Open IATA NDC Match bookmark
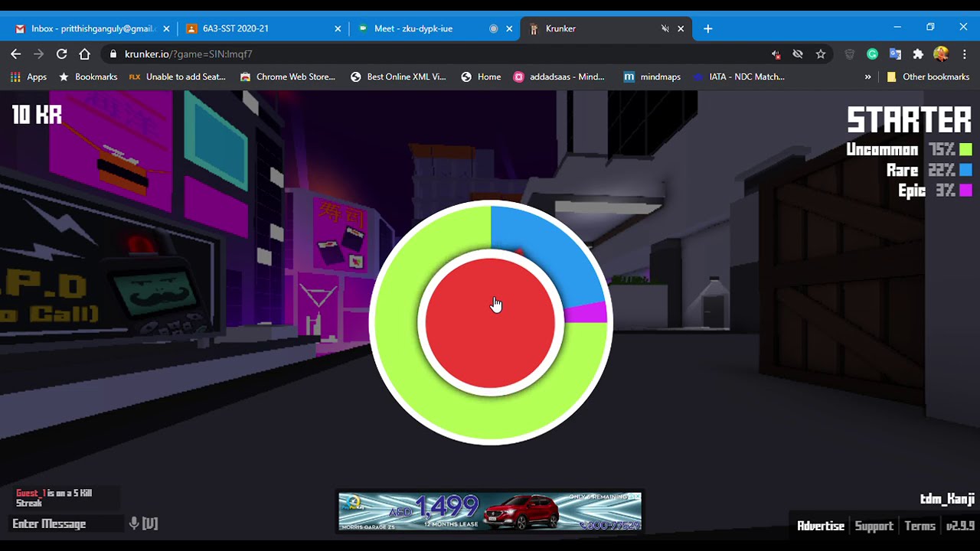The image size is (980, 551). tap(739, 77)
